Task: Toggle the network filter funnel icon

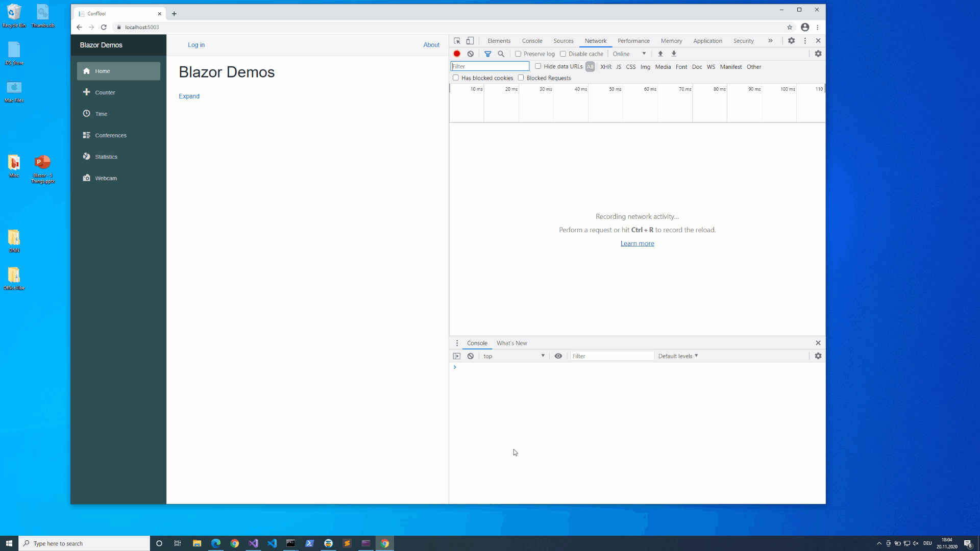Action: (487, 54)
